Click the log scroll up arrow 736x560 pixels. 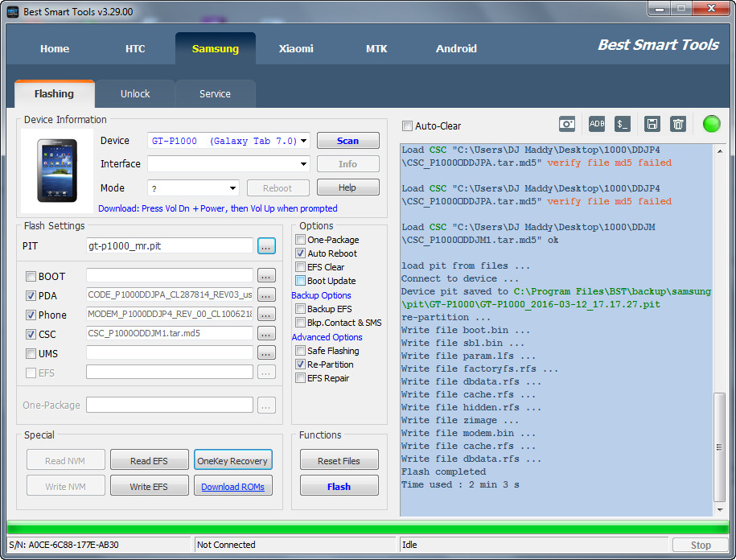click(x=720, y=150)
